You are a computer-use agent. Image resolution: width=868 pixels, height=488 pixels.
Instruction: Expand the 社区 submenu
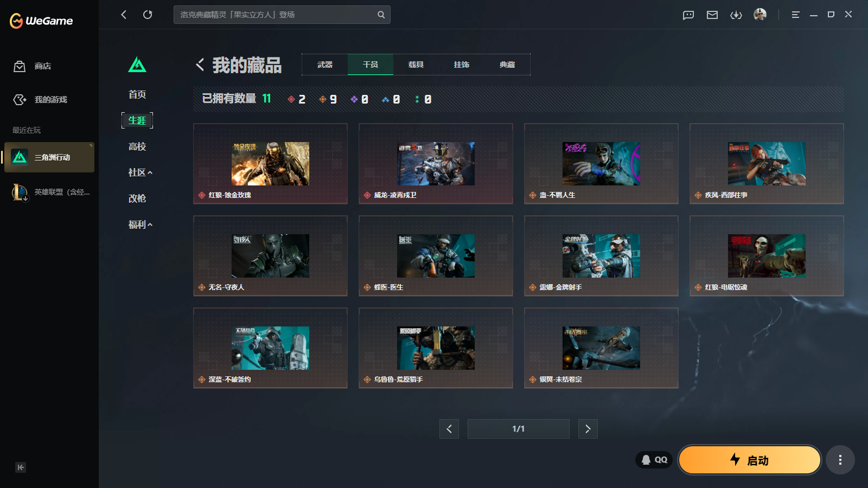pyautogui.click(x=140, y=172)
